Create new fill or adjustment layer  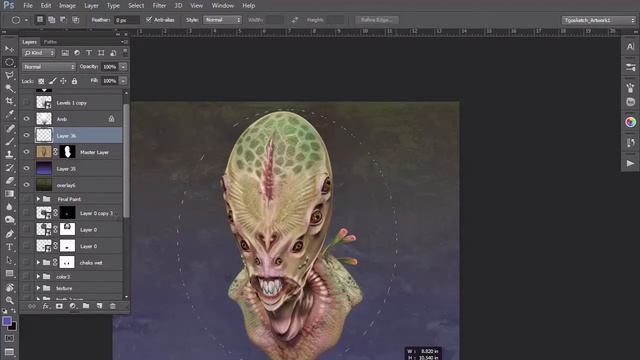[73, 306]
